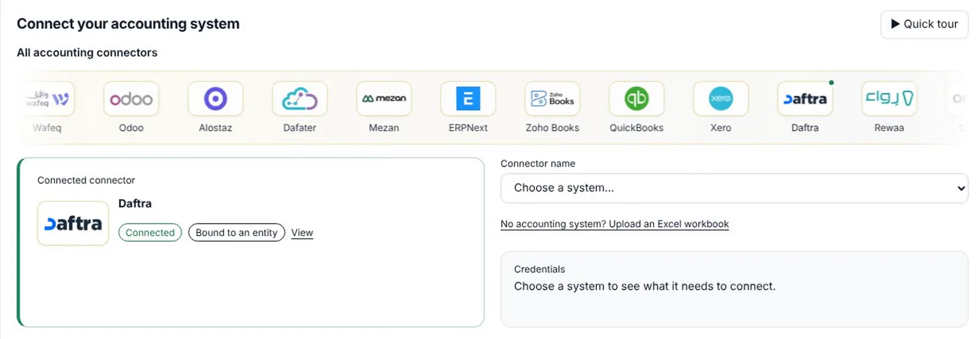This screenshot has height=339, width=980.
Task: Click the Zoho Books label text
Action: click(x=552, y=128)
